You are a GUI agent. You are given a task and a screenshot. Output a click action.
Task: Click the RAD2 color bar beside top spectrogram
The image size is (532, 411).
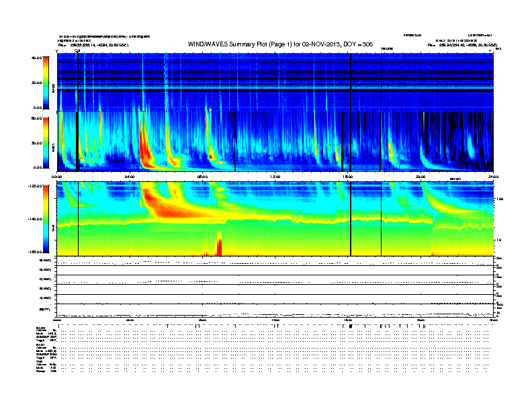[x=46, y=83]
